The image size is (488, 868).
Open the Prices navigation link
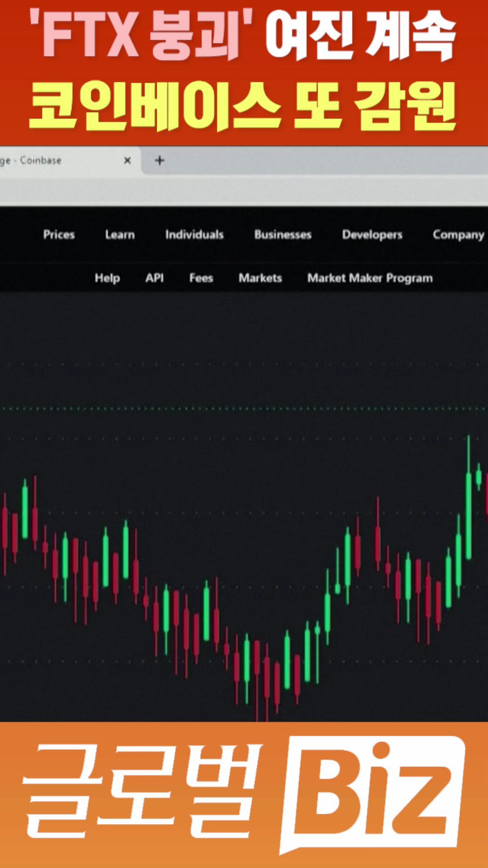coord(59,235)
